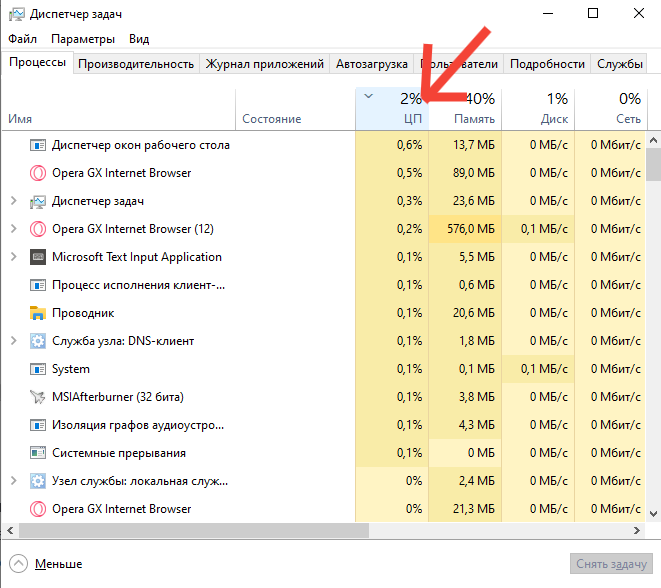Click the vertical scrollbar down arrow
Screen dimensions: 661x588
pos(653,514)
